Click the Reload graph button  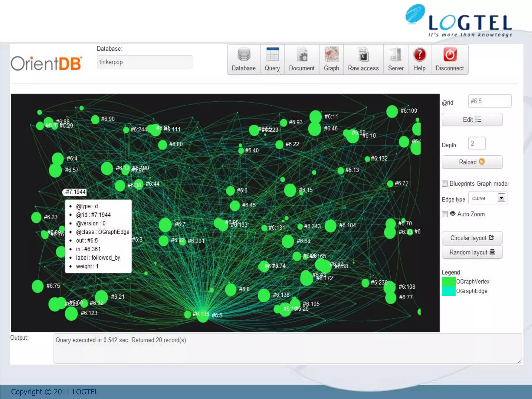[472, 162]
